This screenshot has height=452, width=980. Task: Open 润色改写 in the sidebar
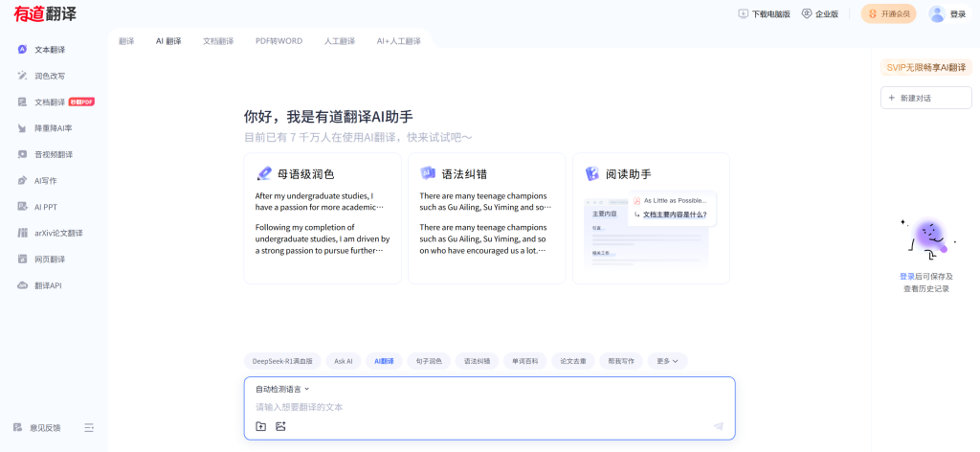pos(50,76)
